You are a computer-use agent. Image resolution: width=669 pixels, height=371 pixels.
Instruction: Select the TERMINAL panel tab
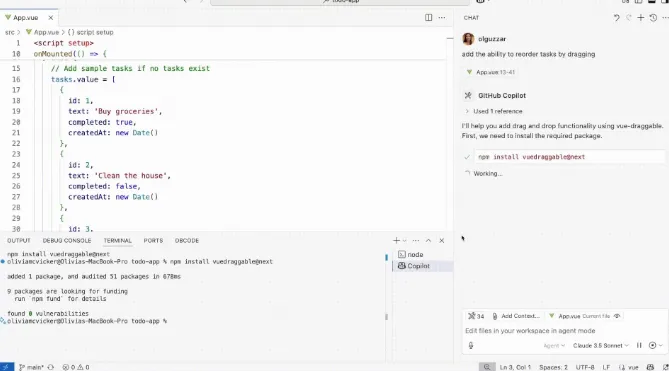[x=118, y=241]
